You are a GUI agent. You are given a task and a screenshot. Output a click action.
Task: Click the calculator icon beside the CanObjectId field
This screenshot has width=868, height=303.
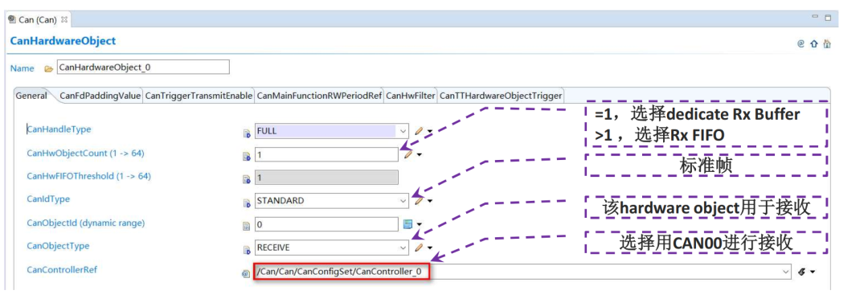(408, 223)
